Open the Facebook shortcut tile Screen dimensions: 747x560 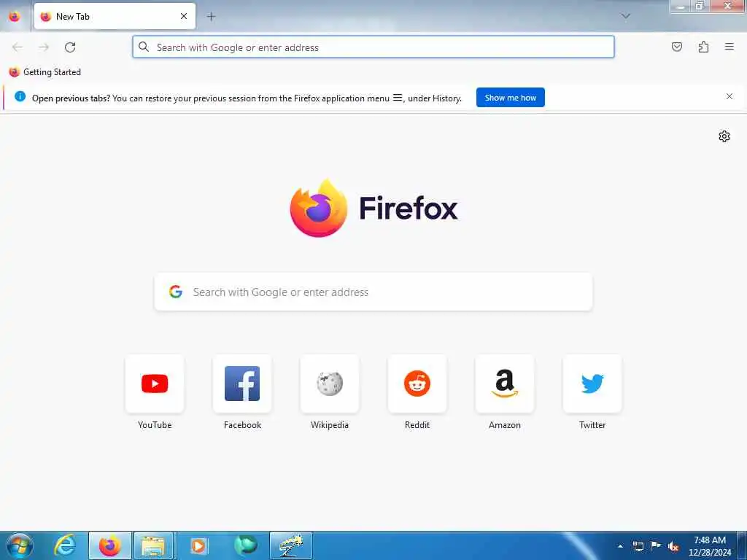pos(242,384)
